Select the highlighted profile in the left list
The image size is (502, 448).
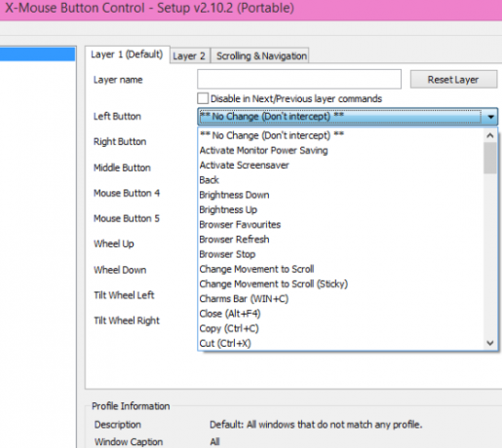[37, 55]
